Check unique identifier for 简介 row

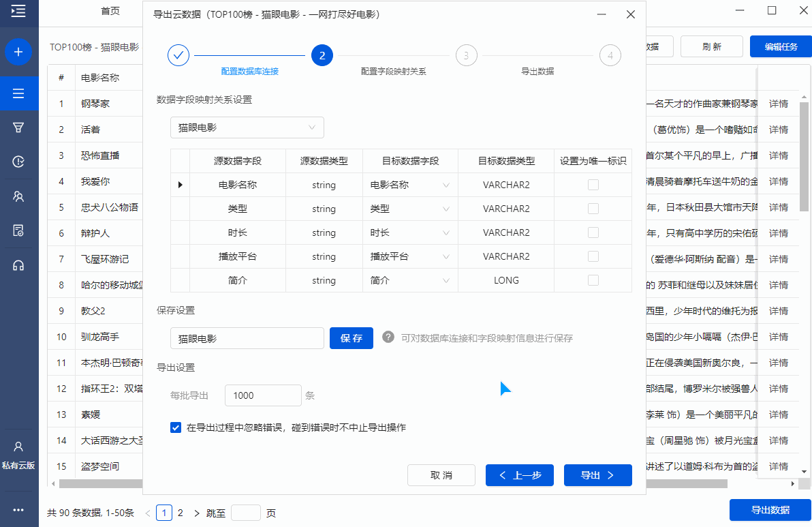coord(593,280)
